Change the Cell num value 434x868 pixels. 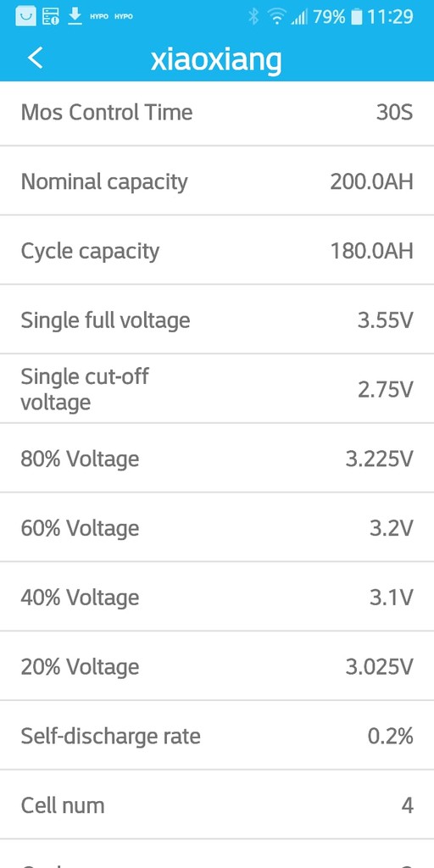coord(408,805)
